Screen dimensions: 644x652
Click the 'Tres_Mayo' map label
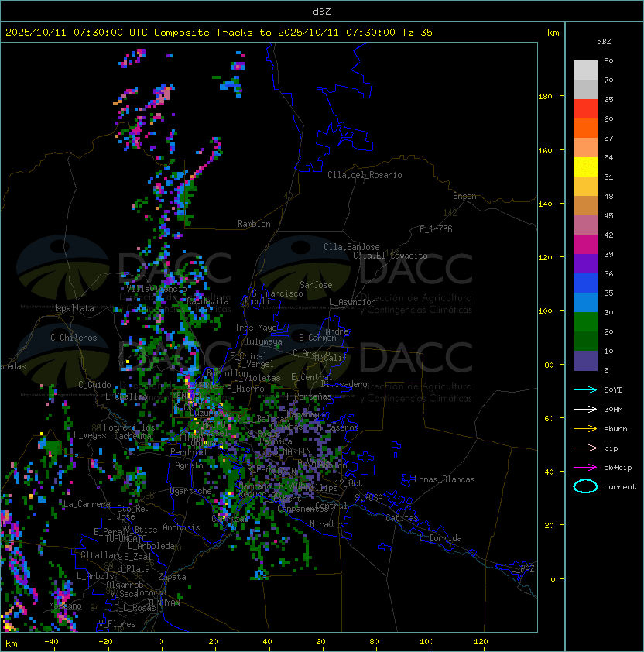click(x=255, y=328)
